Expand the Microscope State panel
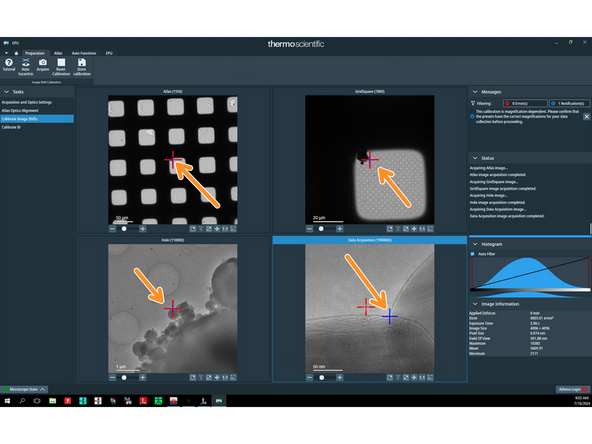The width and height of the screenshot is (592, 444). pos(24,389)
